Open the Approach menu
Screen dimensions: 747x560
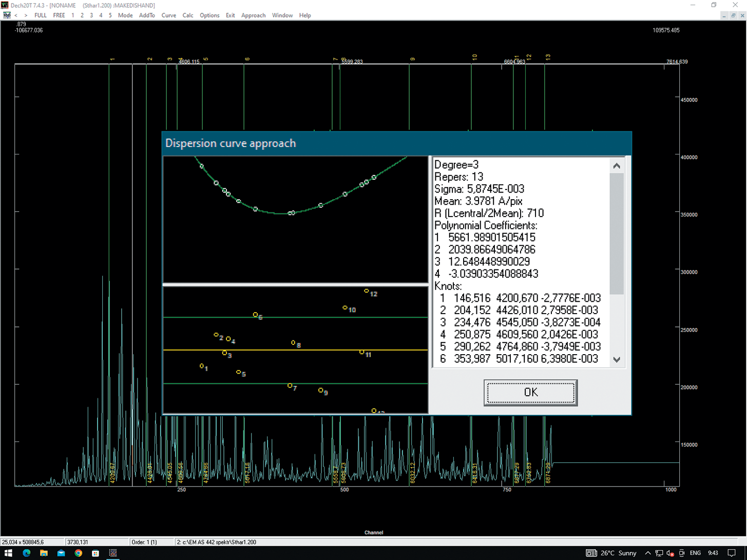(253, 15)
